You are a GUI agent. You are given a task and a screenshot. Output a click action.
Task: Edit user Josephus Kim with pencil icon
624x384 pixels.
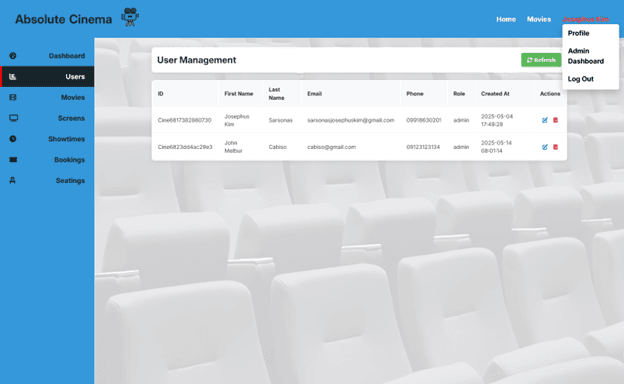(x=545, y=120)
